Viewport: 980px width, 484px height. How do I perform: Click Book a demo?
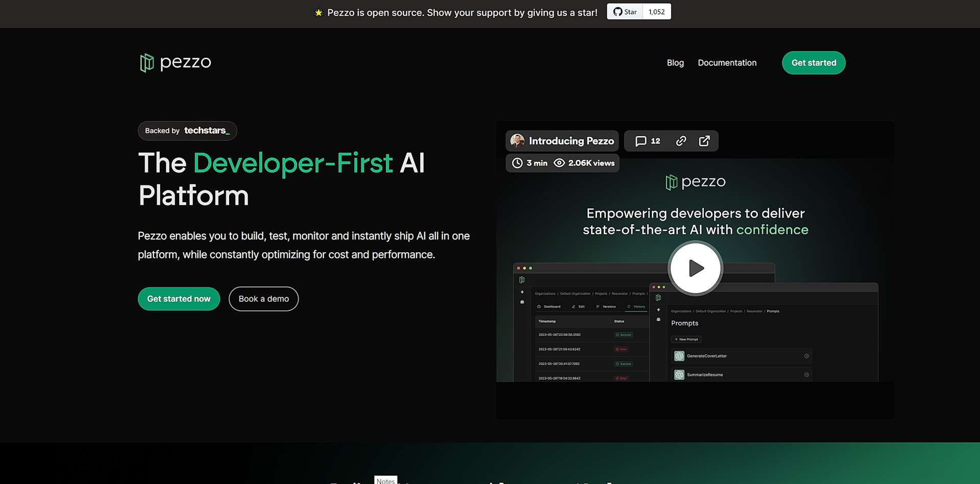[263, 299]
